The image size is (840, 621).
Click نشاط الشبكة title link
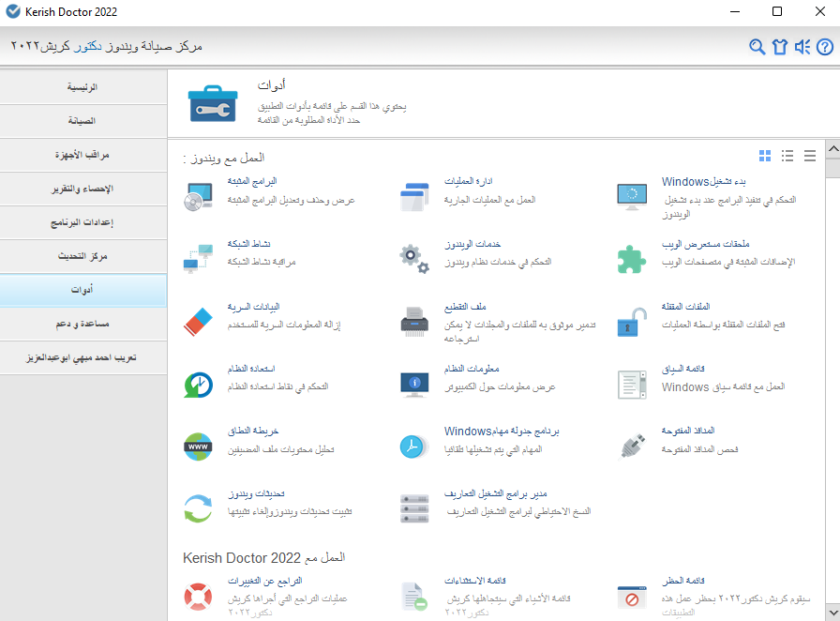click(248, 244)
